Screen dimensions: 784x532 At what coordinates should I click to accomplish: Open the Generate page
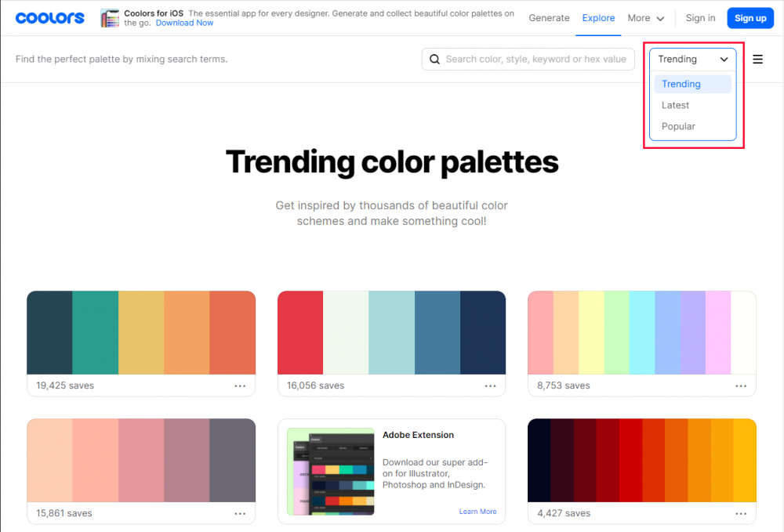click(x=549, y=17)
